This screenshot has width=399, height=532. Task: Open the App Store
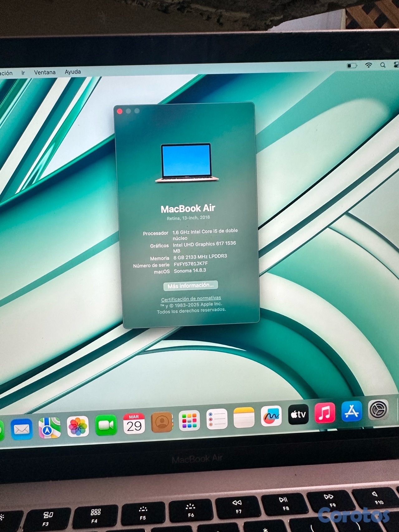click(x=352, y=411)
